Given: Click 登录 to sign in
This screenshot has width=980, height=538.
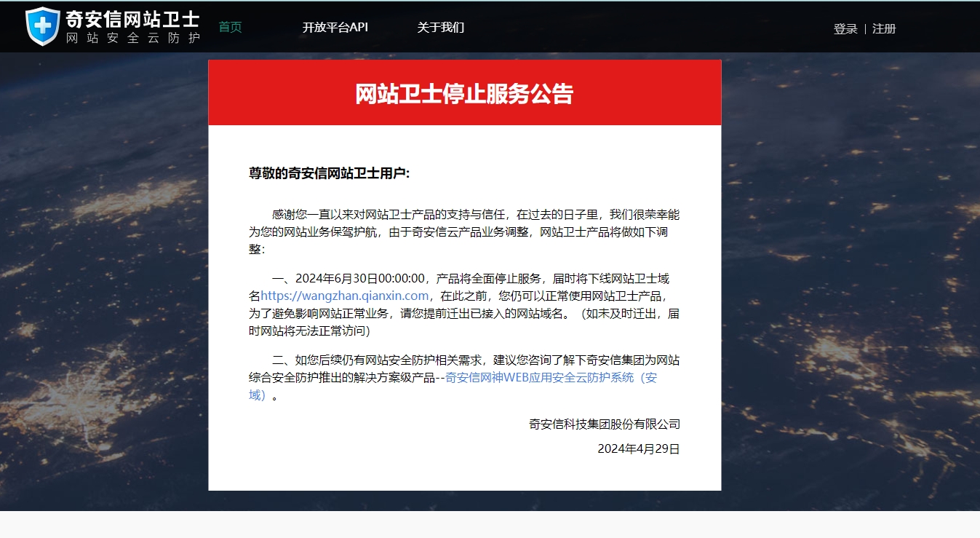Looking at the screenshot, I should (845, 29).
